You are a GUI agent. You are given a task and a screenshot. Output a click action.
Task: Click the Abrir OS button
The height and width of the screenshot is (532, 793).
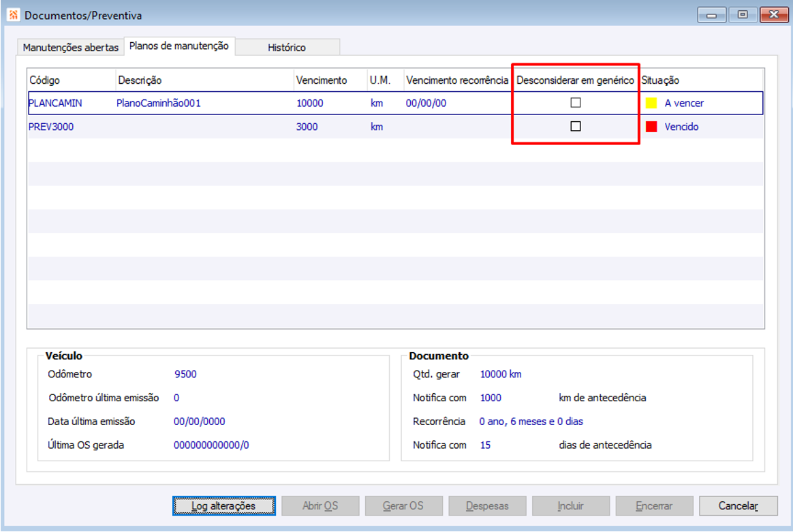[320, 505]
